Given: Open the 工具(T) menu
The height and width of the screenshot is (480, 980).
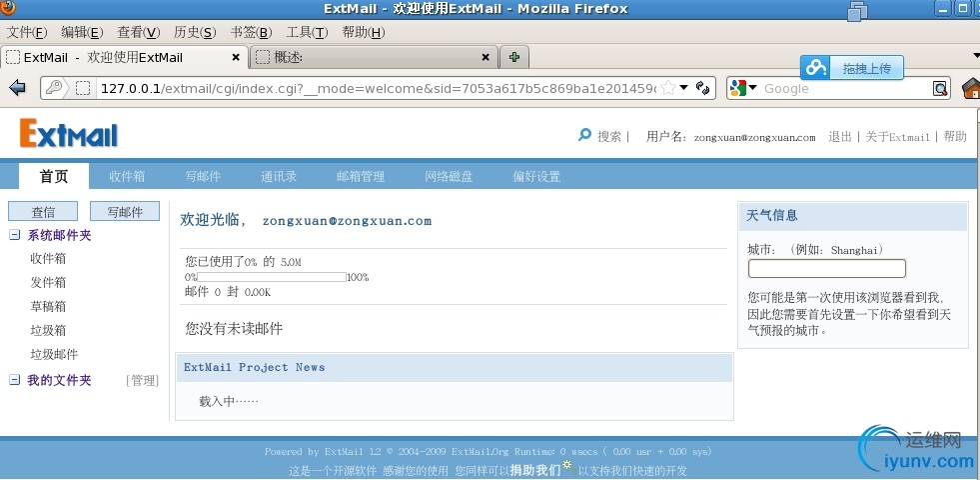Looking at the screenshot, I should click(x=307, y=32).
